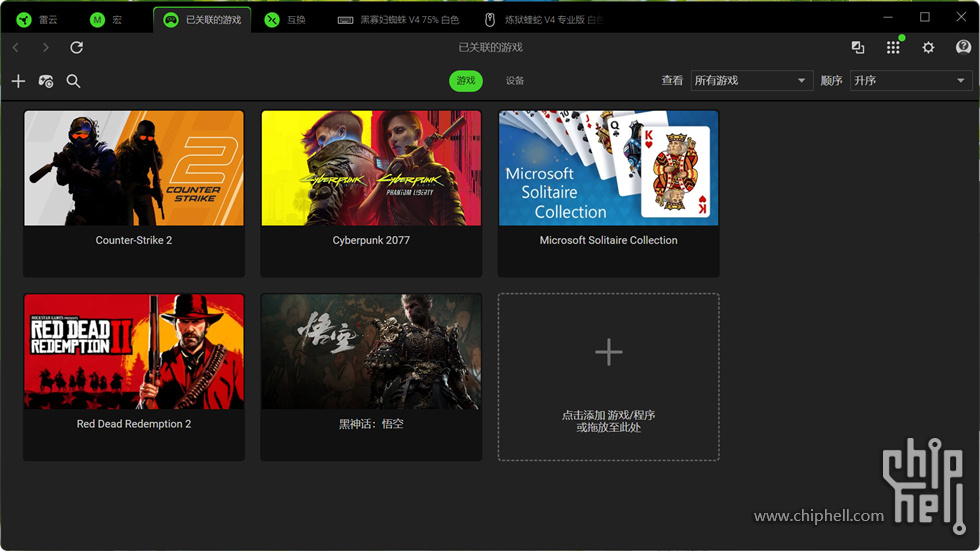
Task: Open the 炼狱蝰蛇 V4 mouse tab
Action: coord(544,20)
